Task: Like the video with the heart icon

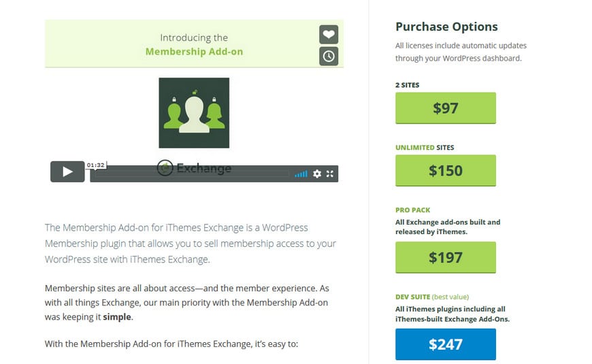Action: click(x=329, y=35)
